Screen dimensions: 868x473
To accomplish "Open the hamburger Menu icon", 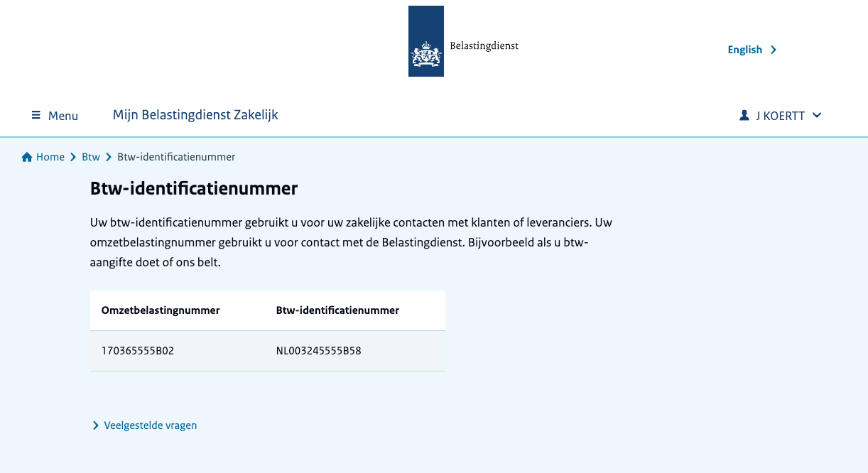I will click(x=36, y=115).
